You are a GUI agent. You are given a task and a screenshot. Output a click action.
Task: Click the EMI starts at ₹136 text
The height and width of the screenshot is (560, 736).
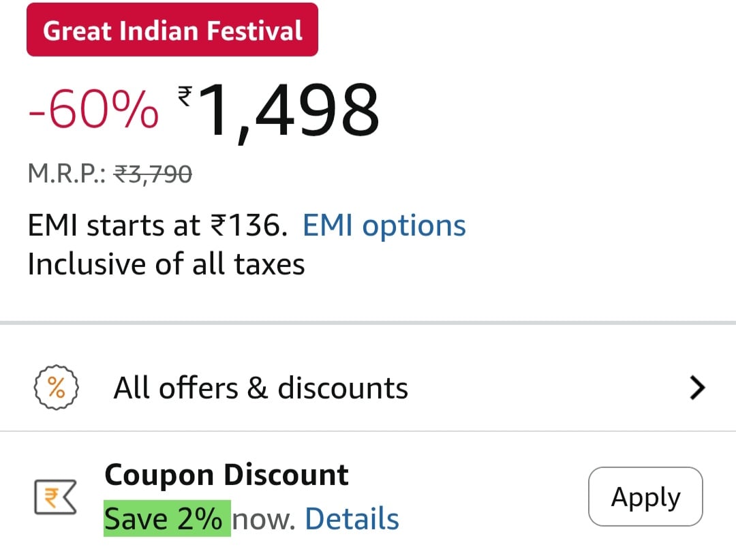pyautogui.click(x=154, y=225)
